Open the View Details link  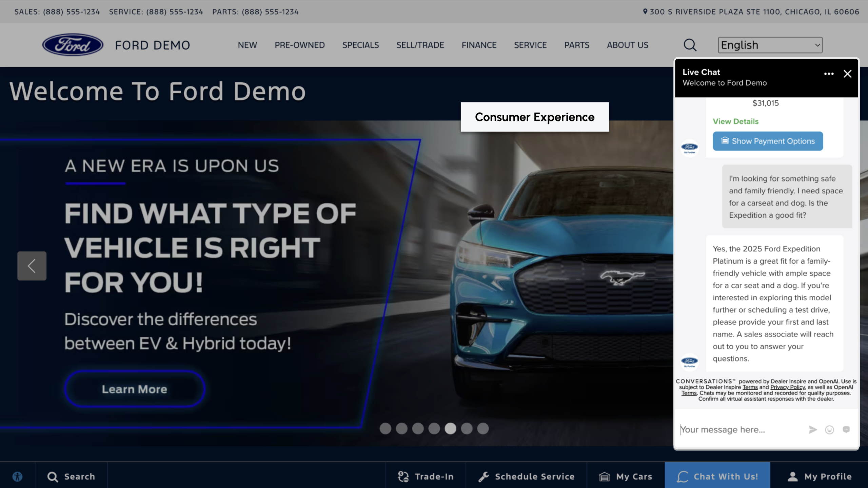735,121
